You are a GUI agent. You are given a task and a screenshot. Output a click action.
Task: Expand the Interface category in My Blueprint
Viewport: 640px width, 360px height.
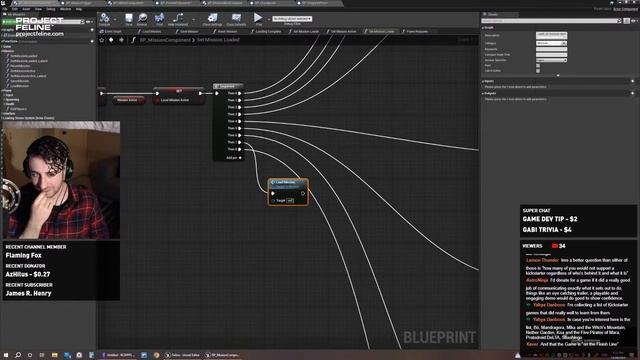click(2, 113)
